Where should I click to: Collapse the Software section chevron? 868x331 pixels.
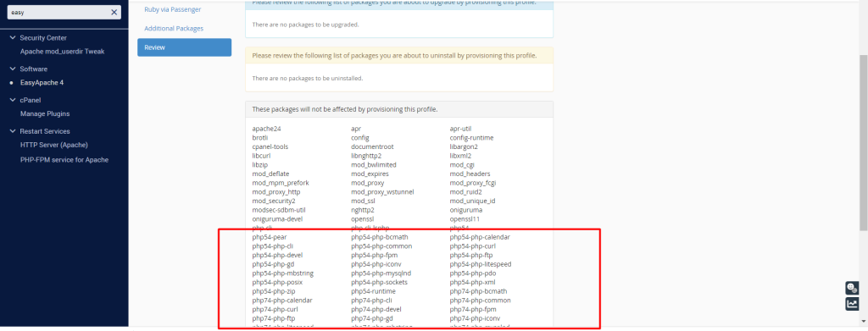(12, 69)
